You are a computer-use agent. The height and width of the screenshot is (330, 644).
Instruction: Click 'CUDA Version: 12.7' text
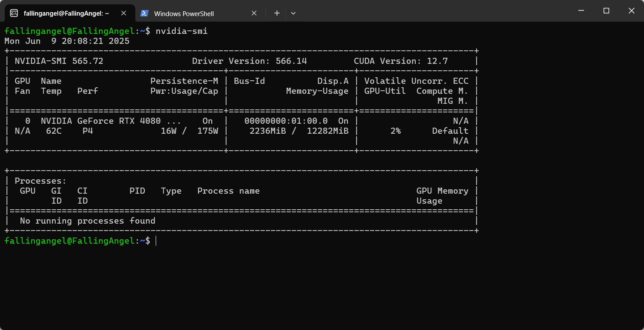[401, 61]
